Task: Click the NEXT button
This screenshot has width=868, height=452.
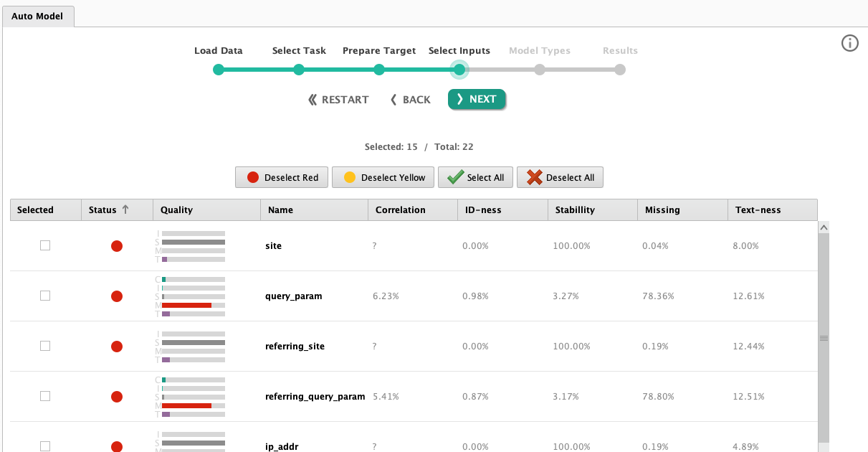Action: tap(477, 99)
